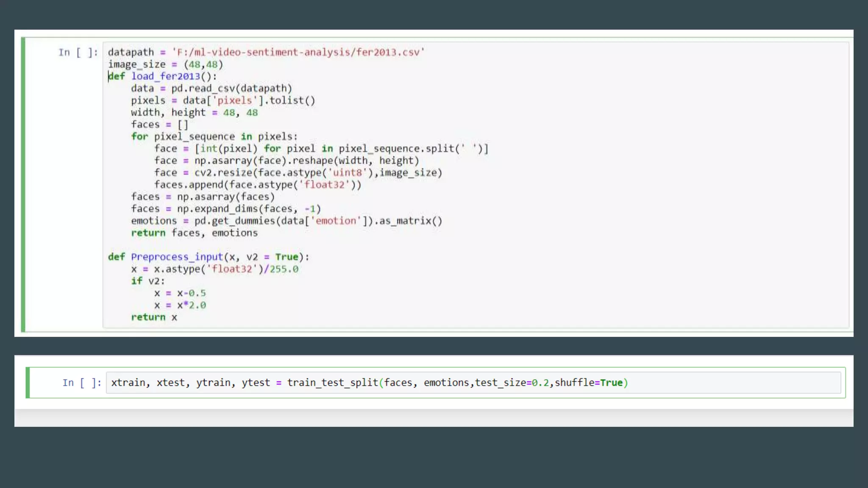Place cursor on image_size assignment line
This screenshot has width=868, height=488.
coord(165,64)
